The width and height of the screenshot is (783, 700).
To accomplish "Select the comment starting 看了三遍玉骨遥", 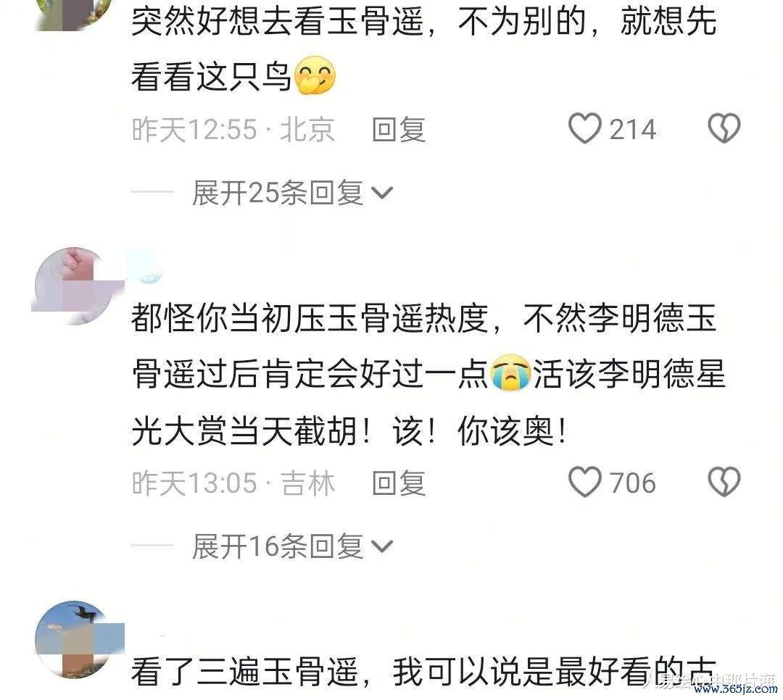I will (423, 672).
